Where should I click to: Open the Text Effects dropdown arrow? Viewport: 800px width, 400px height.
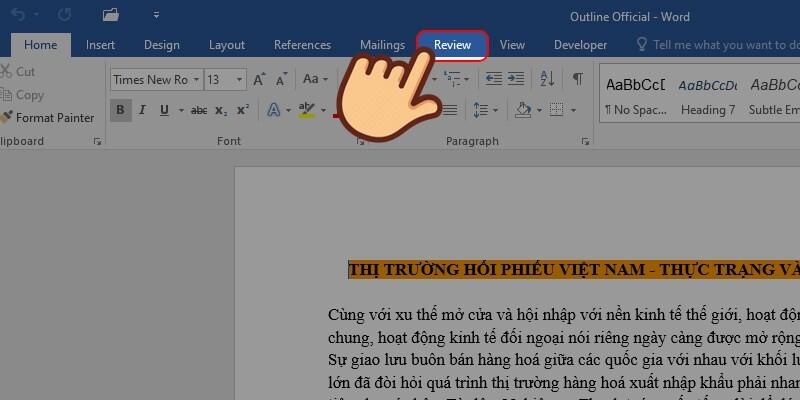(288, 110)
